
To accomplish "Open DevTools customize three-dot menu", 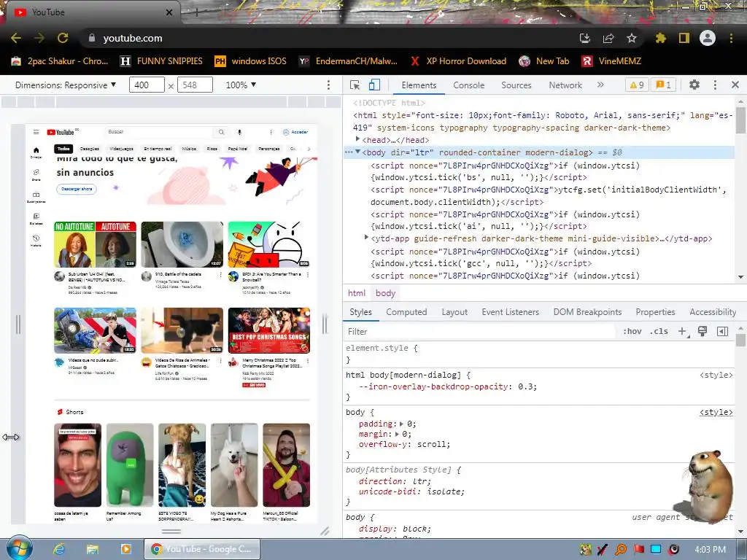I will click(x=715, y=85).
